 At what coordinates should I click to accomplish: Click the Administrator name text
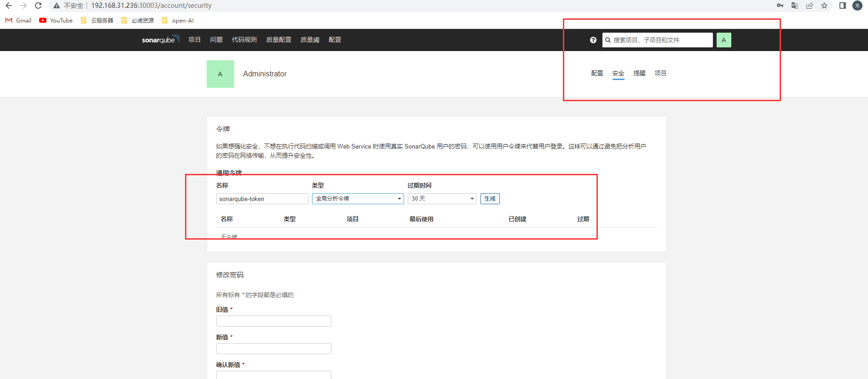tap(265, 74)
